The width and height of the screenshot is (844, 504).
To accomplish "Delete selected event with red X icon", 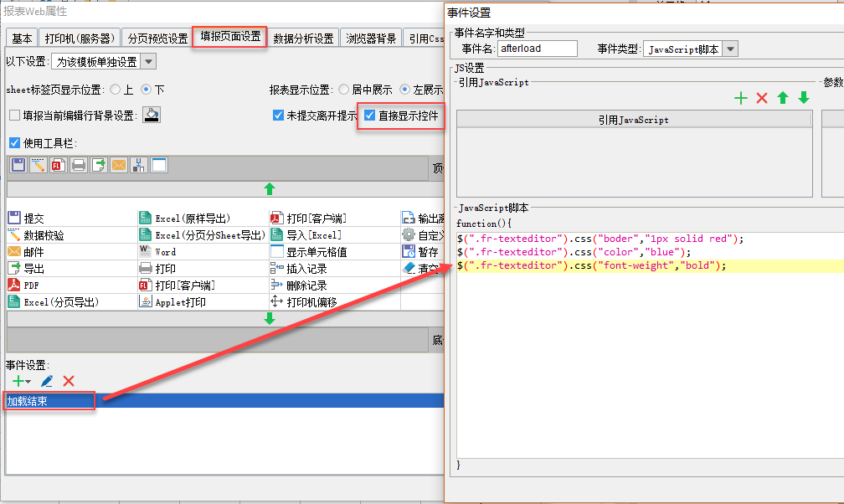I will pyautogui.click(x=69, y=381).
